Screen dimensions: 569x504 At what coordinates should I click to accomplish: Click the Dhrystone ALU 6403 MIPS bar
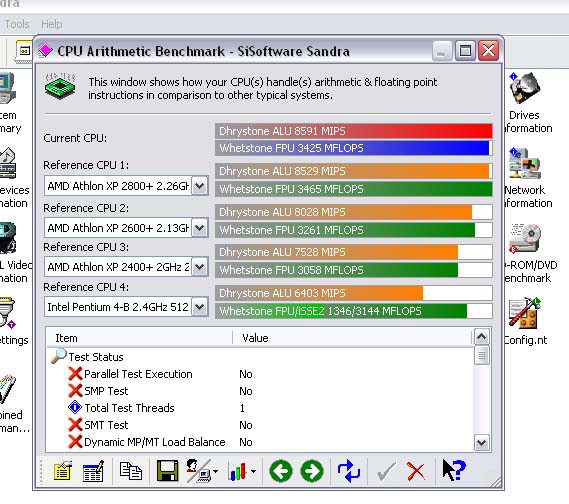point(354,293)
